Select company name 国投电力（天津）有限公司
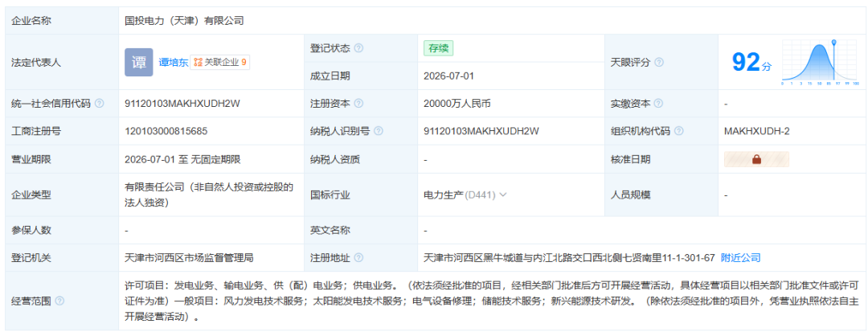This screenshot has width=868, height=332. point(184,21)
